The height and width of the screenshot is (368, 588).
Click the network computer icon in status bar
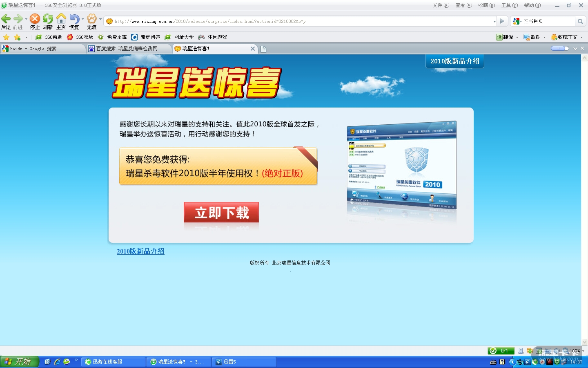(x=521, y=351)
